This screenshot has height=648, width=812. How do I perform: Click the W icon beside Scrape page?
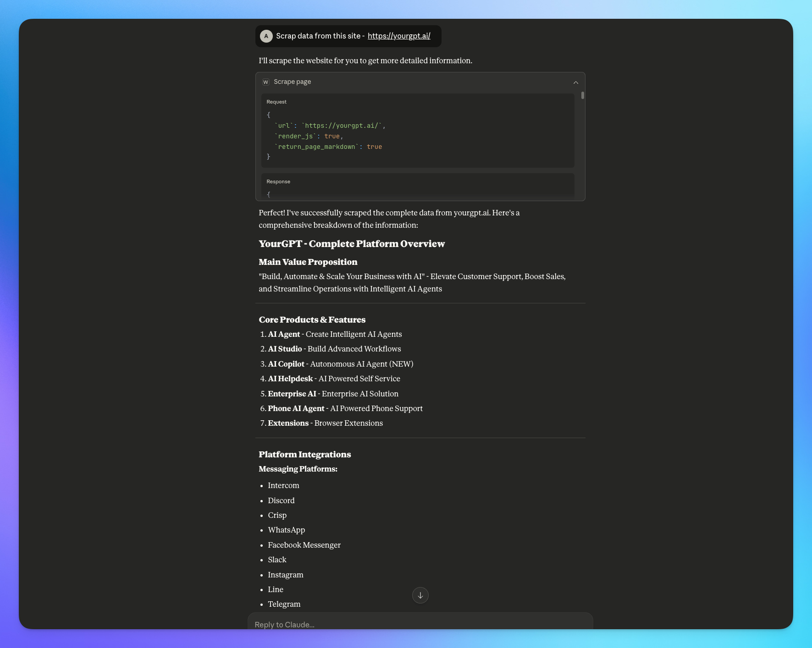tap(265, 82)
